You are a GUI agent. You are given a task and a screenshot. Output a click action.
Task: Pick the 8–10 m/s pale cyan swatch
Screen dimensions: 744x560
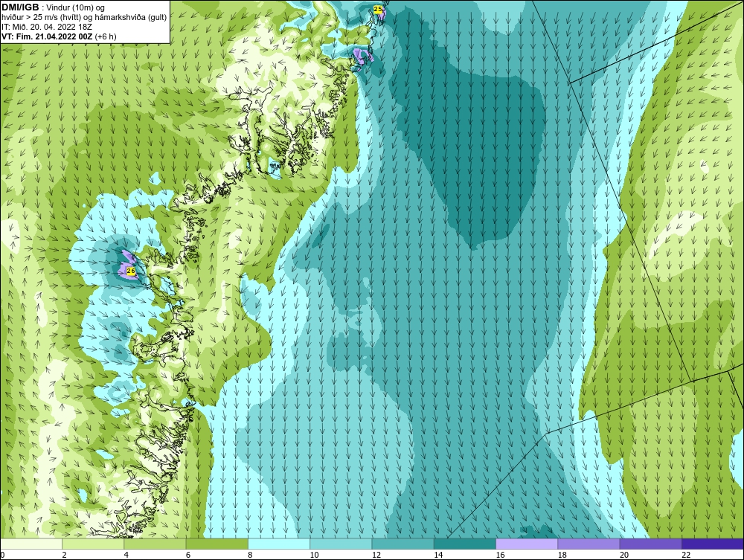click(279, 544)
